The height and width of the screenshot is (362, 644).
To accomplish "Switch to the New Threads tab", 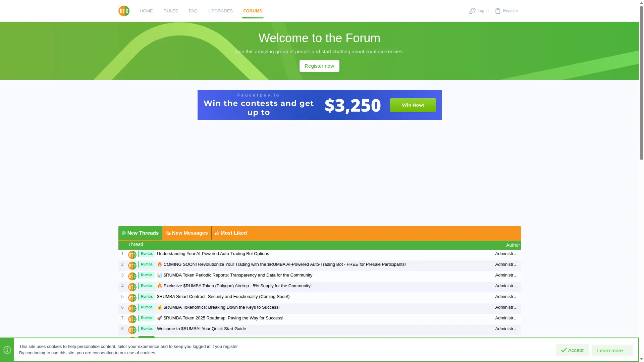I will coord(140,233).
